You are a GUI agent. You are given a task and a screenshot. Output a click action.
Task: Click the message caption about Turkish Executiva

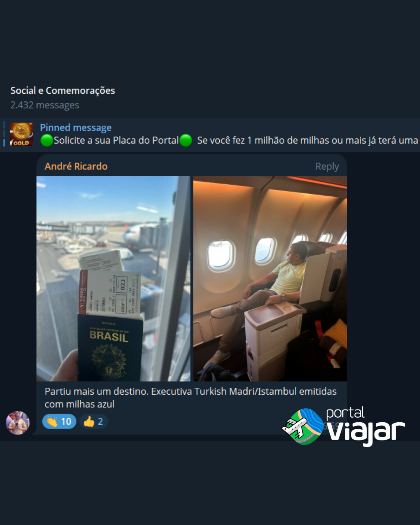[191, 398]
